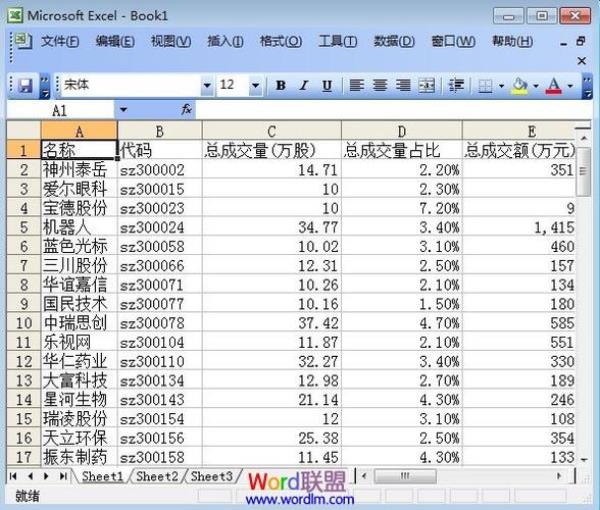Click horizontal scrollbar right arrow
The image size is (600, 510).
click(x=559, y=476)
